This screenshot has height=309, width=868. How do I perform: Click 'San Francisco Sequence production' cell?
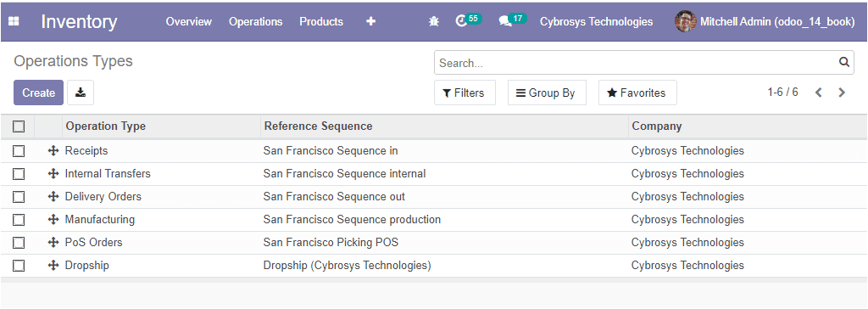click(352, 220)
